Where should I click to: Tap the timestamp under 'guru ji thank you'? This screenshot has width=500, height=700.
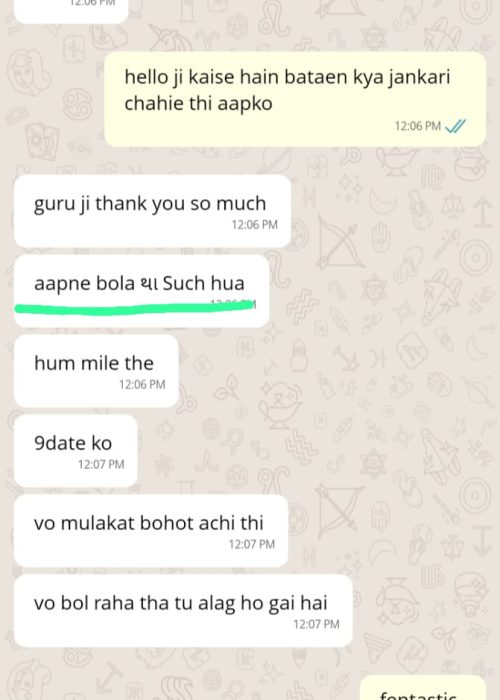254,225
